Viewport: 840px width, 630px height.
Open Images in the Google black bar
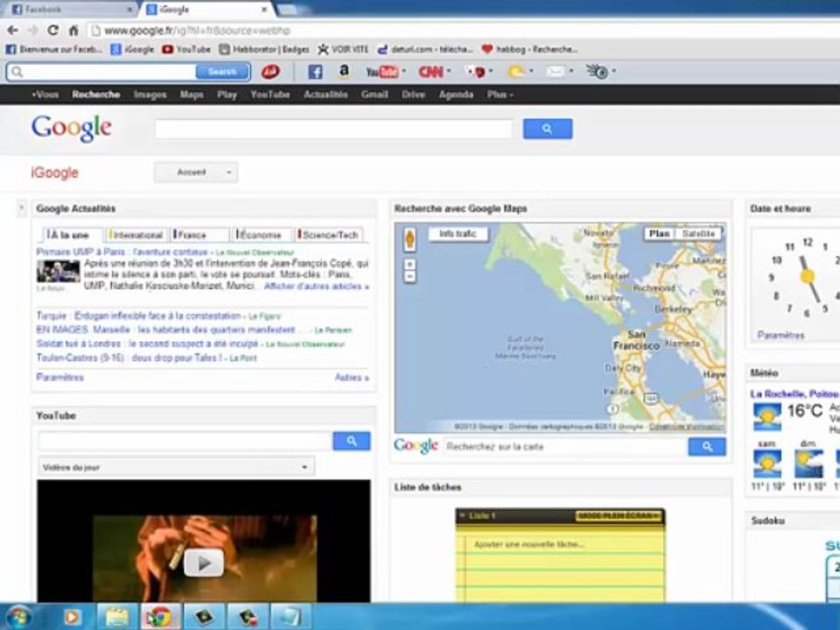[150, 94]
